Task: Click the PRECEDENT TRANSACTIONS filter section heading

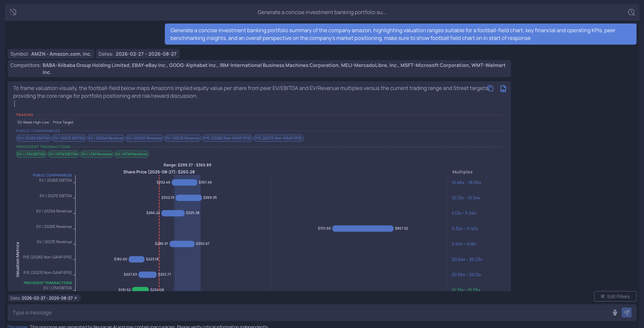Action: tap(43, 147)
